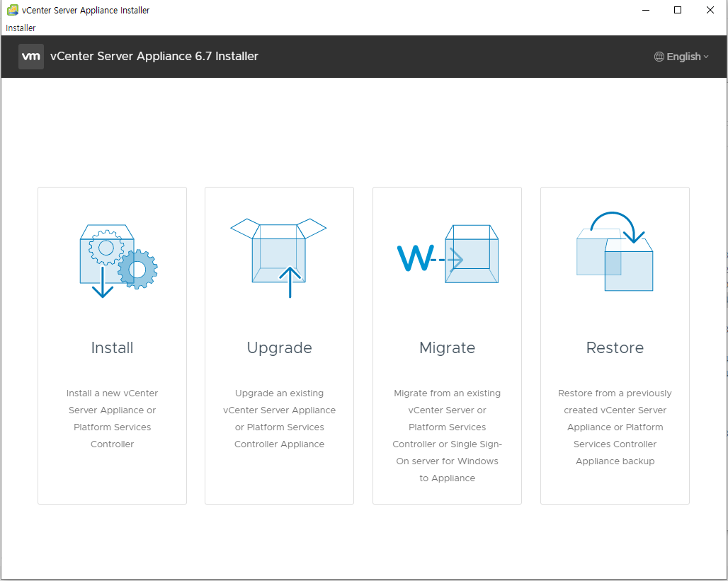Click the globe language icon
This screenshot has width=728, height=581.
[x=659, y=57]
